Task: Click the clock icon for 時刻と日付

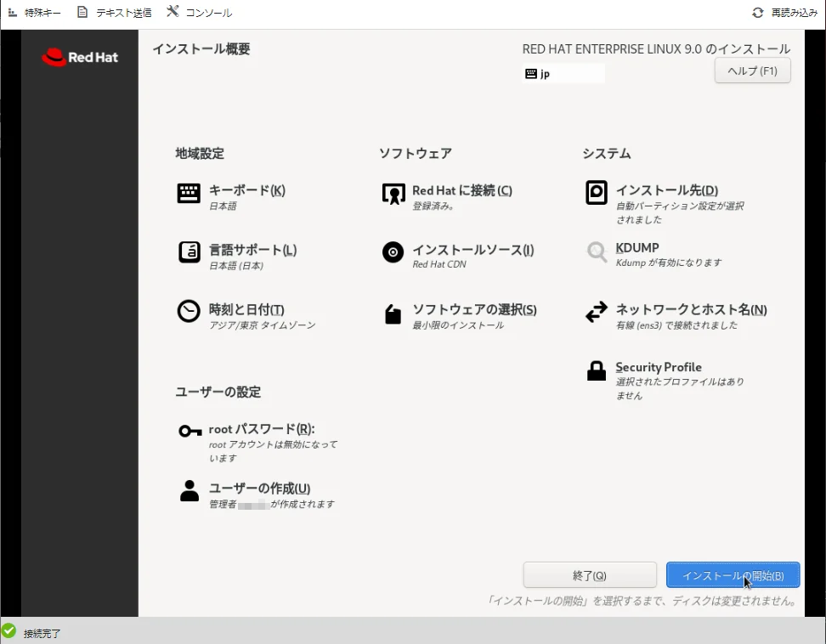Action: pos(189,312)
